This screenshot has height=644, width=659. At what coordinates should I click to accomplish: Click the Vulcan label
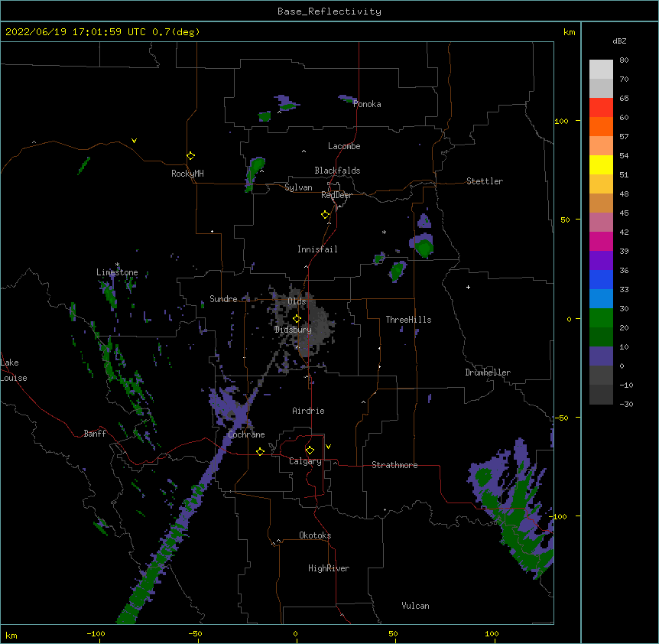[415, 606]
